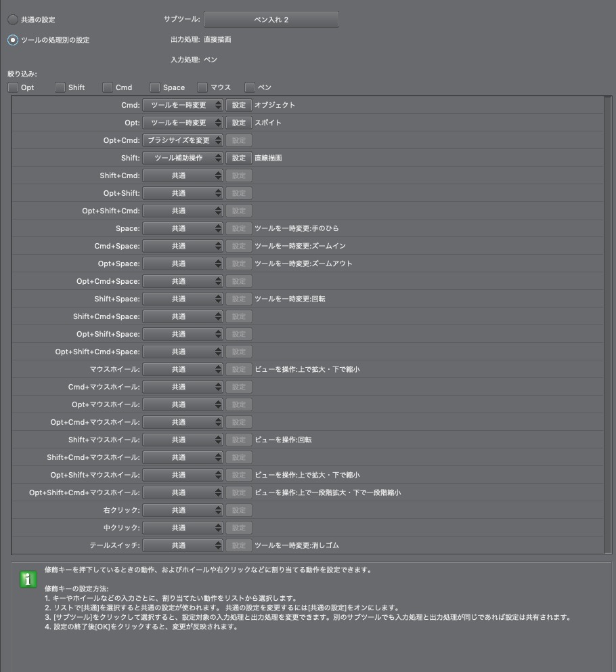This screenshot has height=672, width=616.
Task: Select the ツールの処理別の設定 radio button
Action: 13,40
